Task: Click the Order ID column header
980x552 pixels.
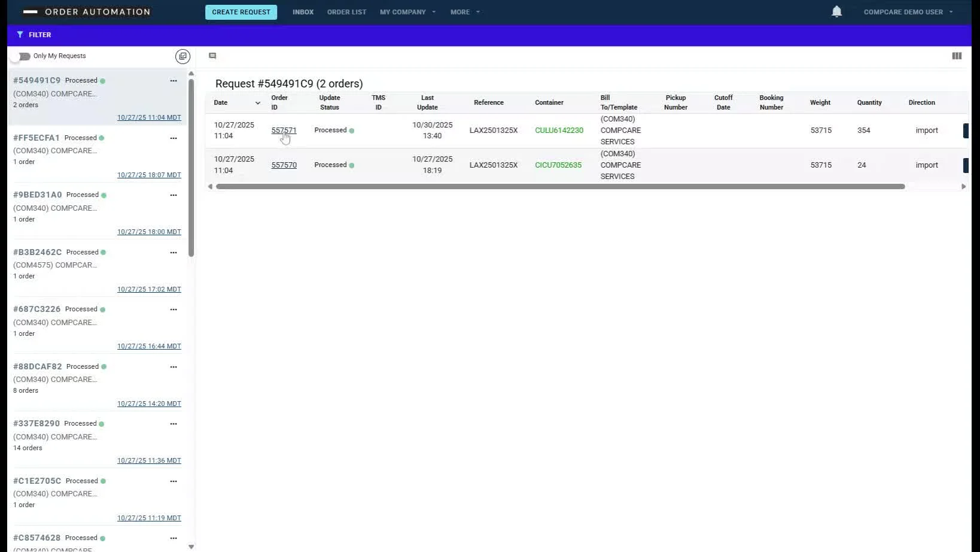Action: (x=279, y=103)
